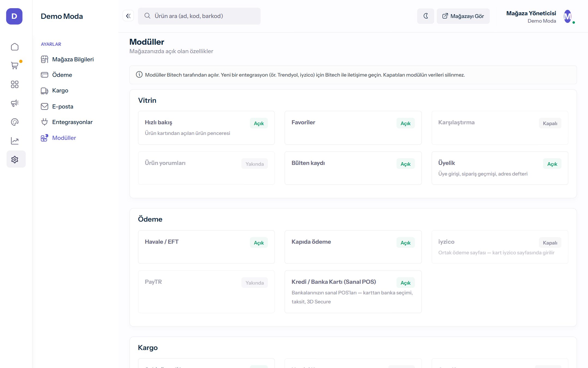Collapse the sidebar with the double-chevron button
The width and height of the screenshot is (588, 368).
tap(128, 16)
